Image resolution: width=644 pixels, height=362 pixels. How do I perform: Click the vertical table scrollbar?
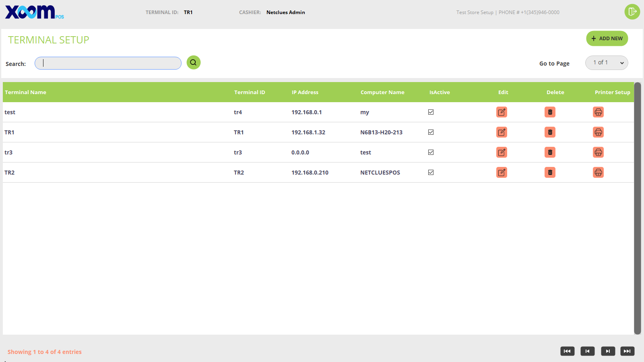[637, 208]
